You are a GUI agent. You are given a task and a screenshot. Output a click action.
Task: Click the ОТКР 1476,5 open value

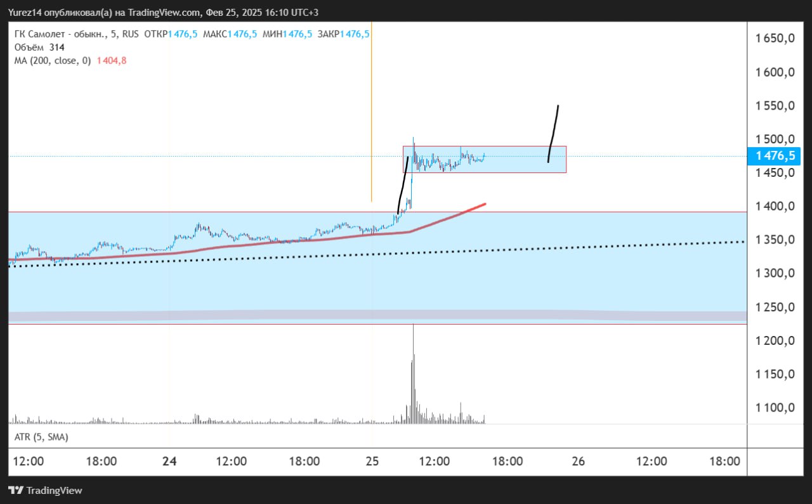click(x=171, y=34)
